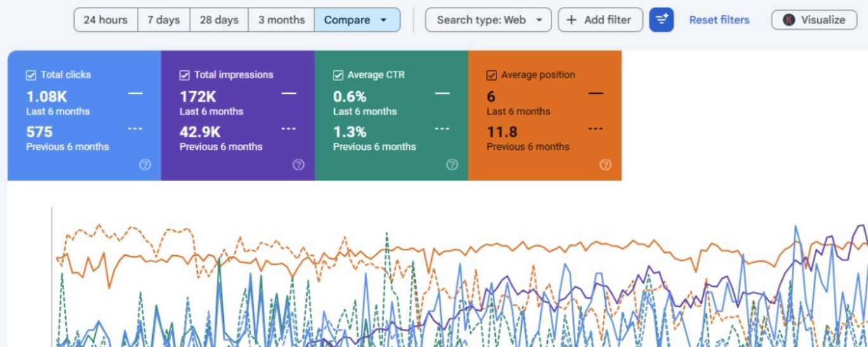868x347 pixels.
Task: Open the Search type: Web dropdown
Action: (488, 20)
